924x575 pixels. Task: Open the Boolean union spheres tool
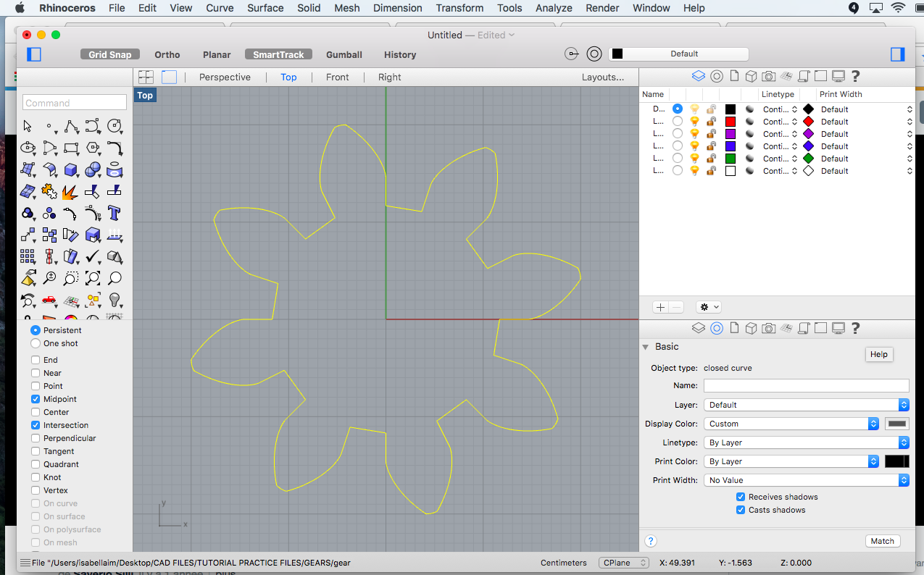93,169
